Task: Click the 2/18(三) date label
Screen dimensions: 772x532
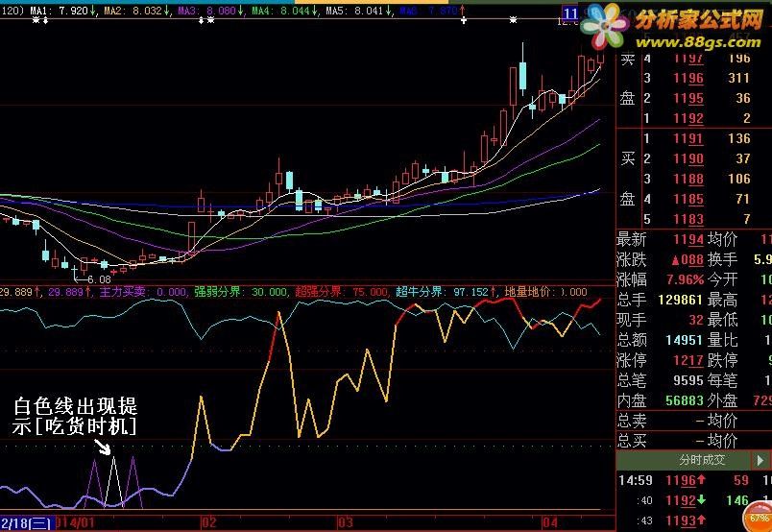Action: (26, 523)
